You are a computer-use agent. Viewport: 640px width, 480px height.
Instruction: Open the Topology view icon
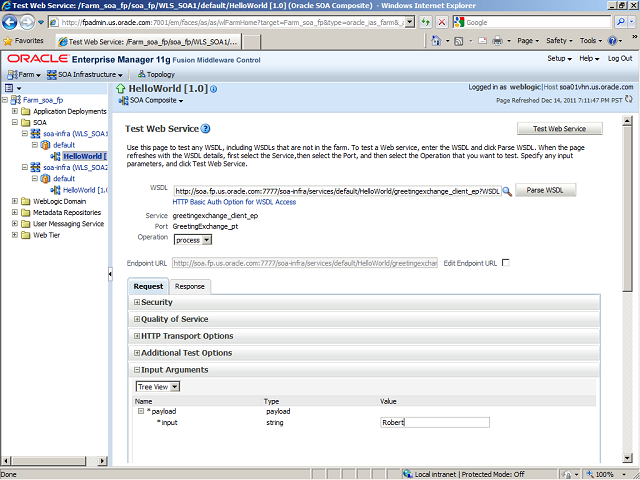point(140,74)
